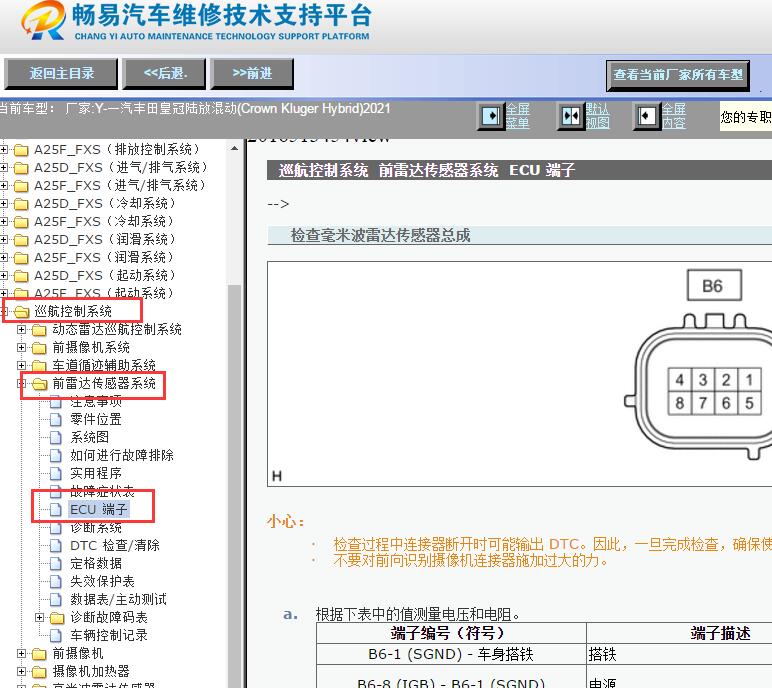Click table cell B6-1 (SGND) - 车身搭铁
Viewport: 772px width, 688px height.
[450, 654]
